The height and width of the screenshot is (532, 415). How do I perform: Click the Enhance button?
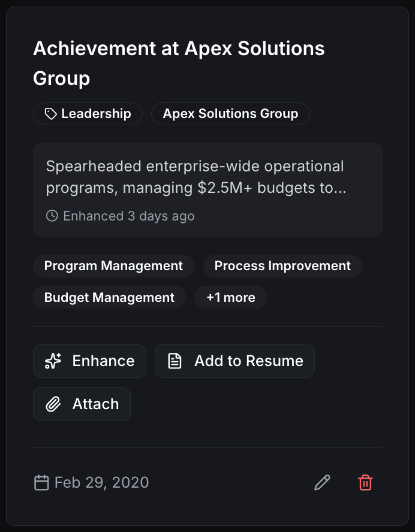click(x=89, y=361)
